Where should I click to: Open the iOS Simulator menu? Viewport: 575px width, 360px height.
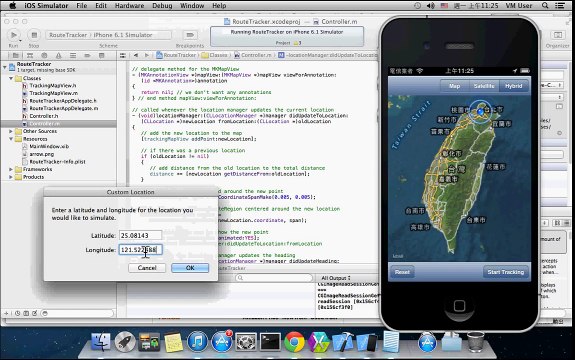[46, 5]
